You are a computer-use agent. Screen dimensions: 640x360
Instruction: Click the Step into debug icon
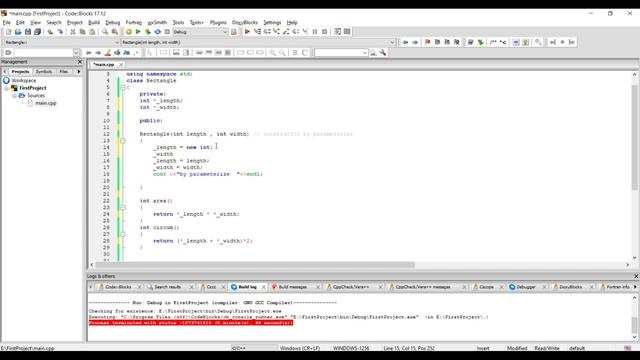tap(276, 32)
